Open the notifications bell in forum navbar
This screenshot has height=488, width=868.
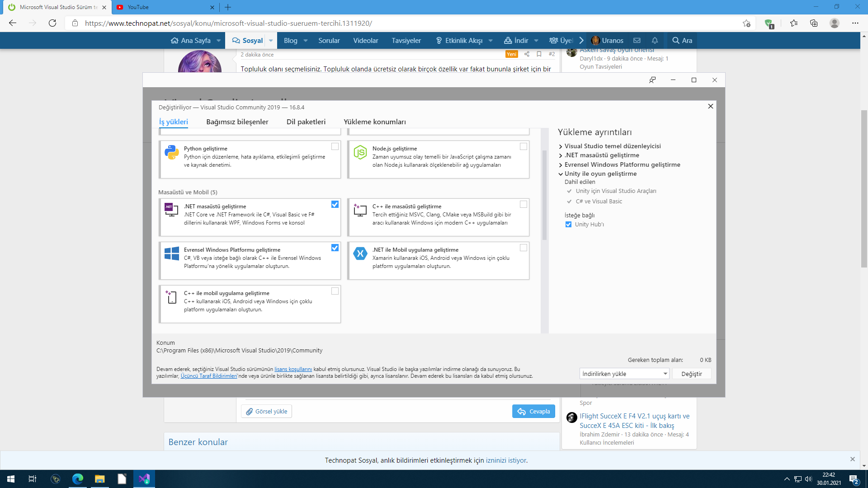(x=655, y=41)
